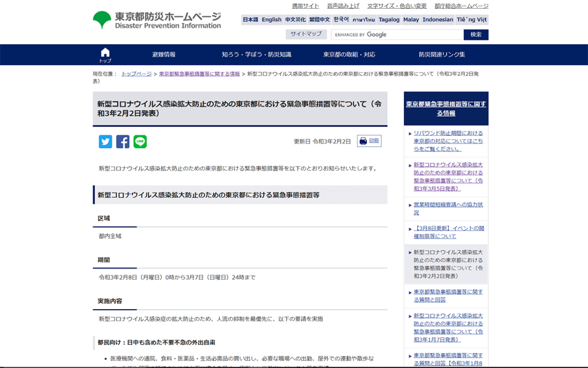Share page via Twitter icon

(105, 142)
